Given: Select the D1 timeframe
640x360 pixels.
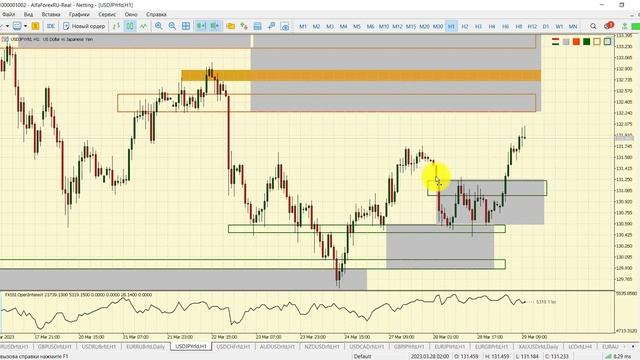Looking at the screenshot, I should coord(546,26).
